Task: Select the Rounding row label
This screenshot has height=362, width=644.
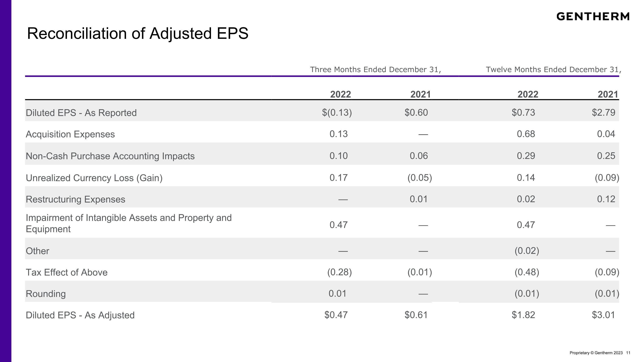Action: (46, 294)
